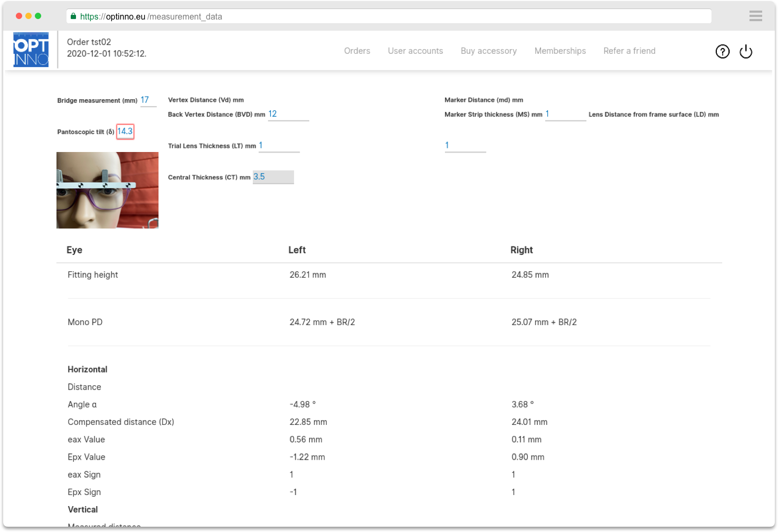
Task: Select the Memberships menu item
Action: pos(559,51)
